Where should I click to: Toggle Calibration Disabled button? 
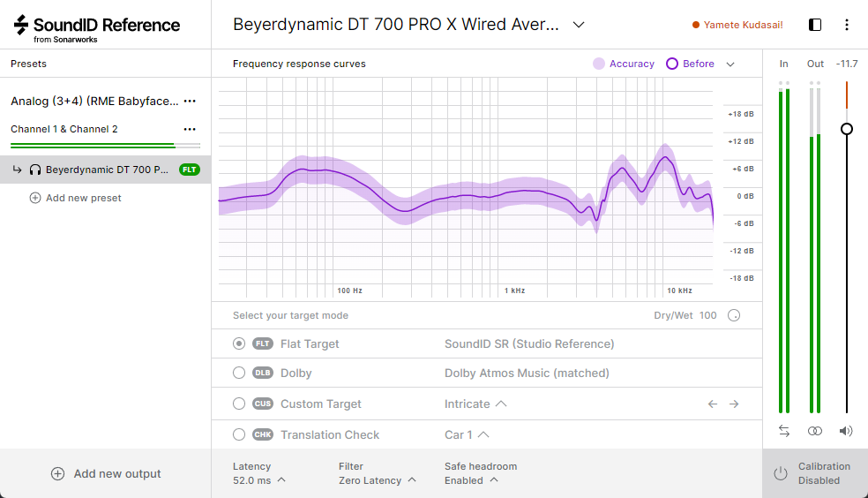point(815,473)
